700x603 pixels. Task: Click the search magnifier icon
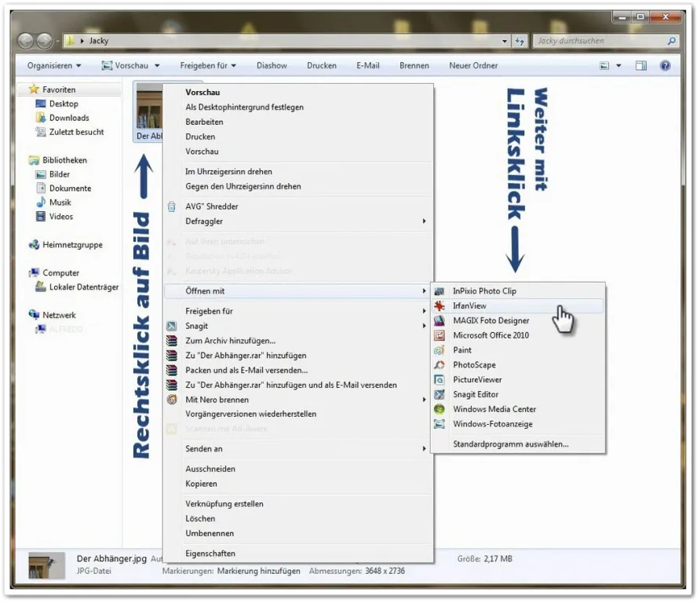672,41
